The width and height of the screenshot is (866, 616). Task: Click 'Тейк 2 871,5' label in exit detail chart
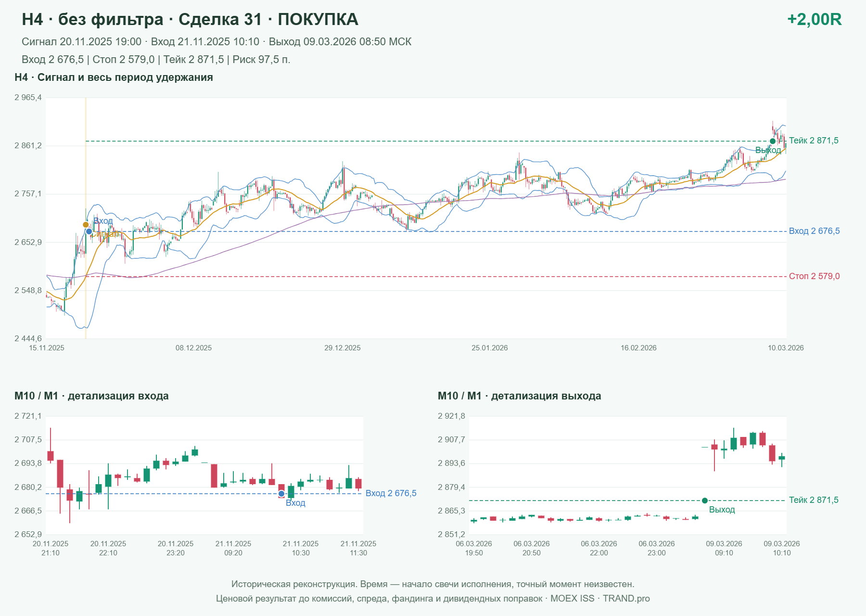tap(814, 500)
